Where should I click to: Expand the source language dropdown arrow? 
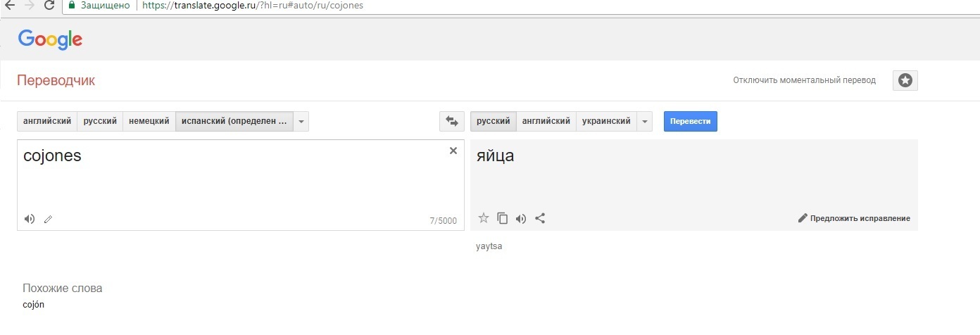click(301, 121)
